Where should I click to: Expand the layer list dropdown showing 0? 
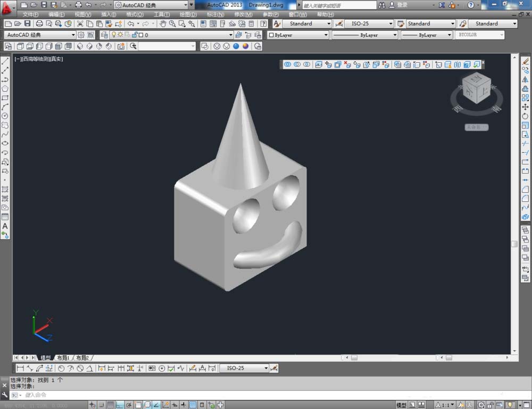click(231, 35)
